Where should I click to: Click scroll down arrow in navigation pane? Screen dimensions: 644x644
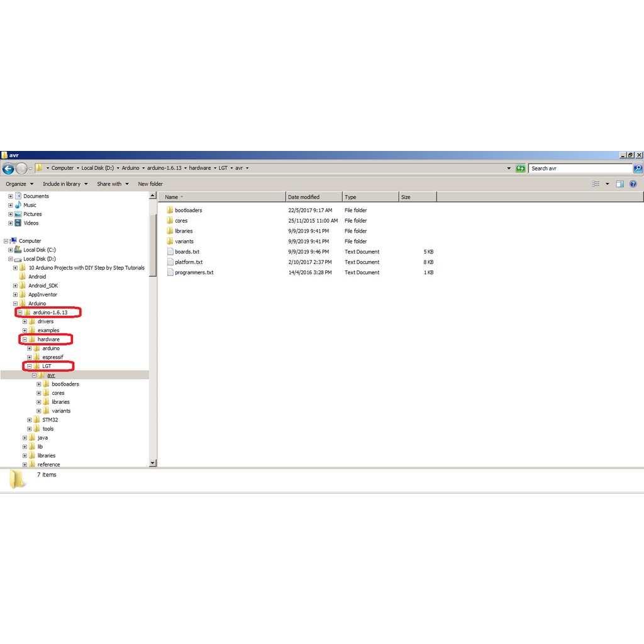[152, 463]
